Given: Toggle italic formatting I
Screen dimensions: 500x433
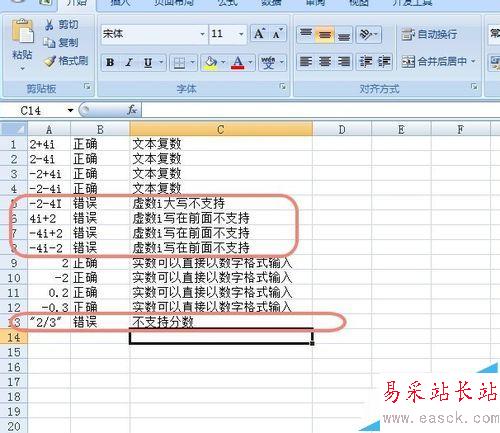Looking at the screenshot, I should pos(129,62).
